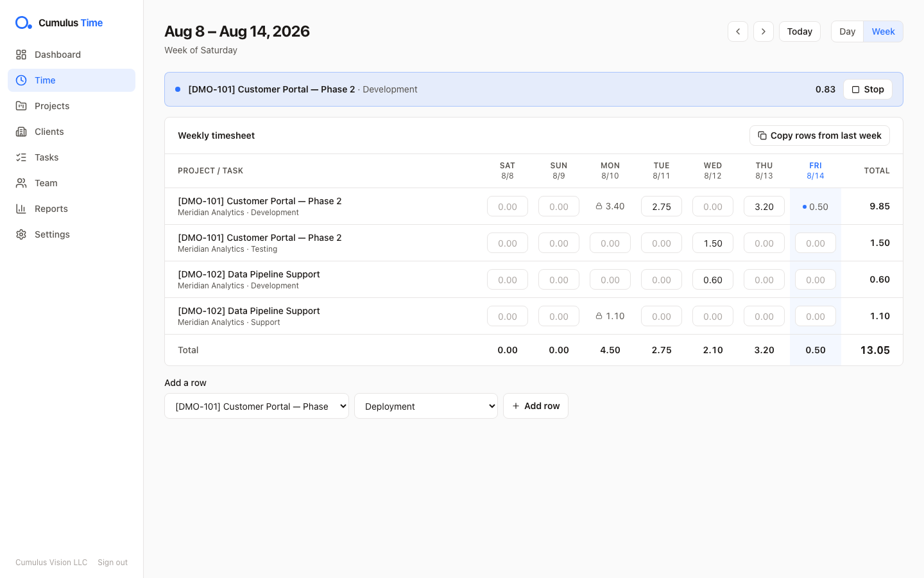Open the Settings gear icon
The height and width of the screenshot is (578, 924).
21,234
